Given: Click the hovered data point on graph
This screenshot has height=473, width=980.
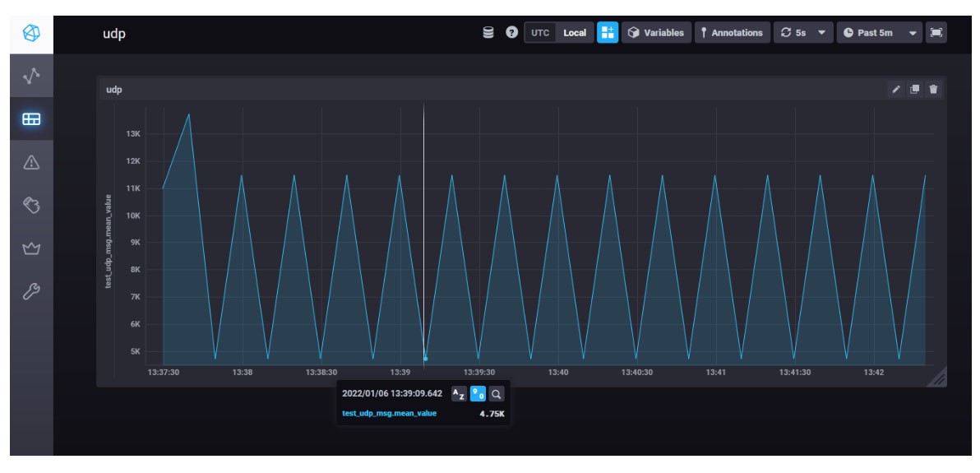Looking at the screenshot, I should (426, 359).
